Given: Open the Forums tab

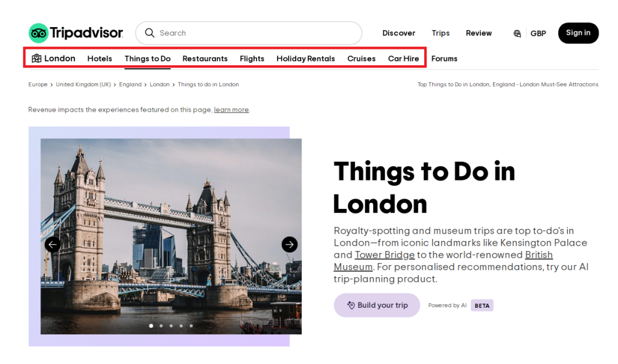Looking at the screenshot, I should tap(444, 59).
